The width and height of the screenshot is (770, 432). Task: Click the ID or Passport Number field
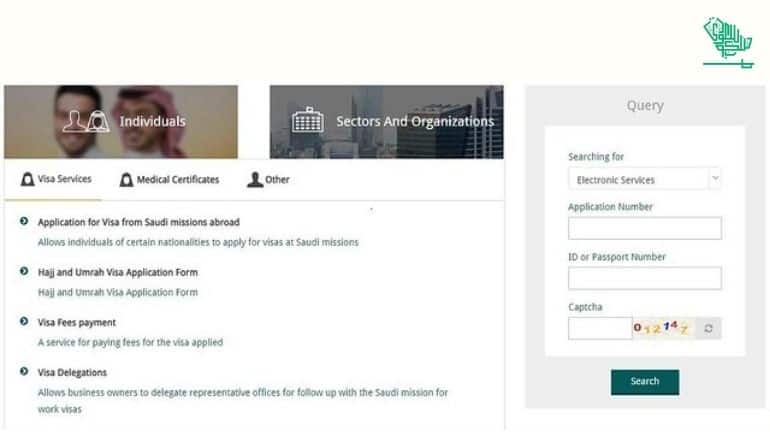[x=644, y=278]
